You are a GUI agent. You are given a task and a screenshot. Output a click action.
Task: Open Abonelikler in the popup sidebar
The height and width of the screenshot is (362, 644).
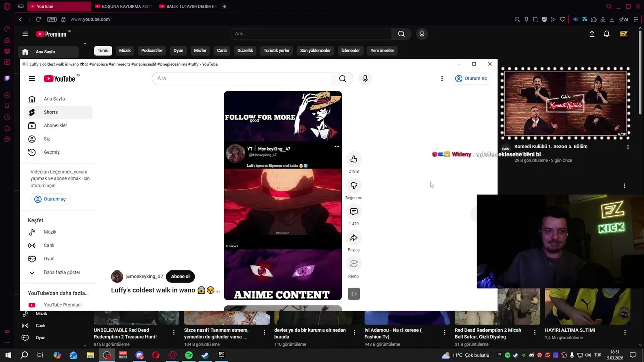(x=58, y=126)
